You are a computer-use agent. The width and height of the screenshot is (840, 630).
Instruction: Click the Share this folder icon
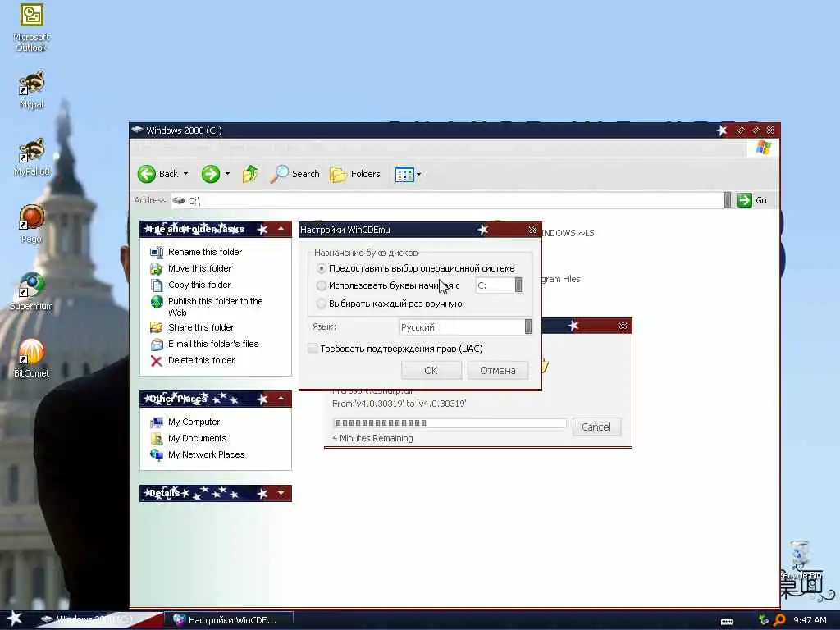[x=157, y=327]
